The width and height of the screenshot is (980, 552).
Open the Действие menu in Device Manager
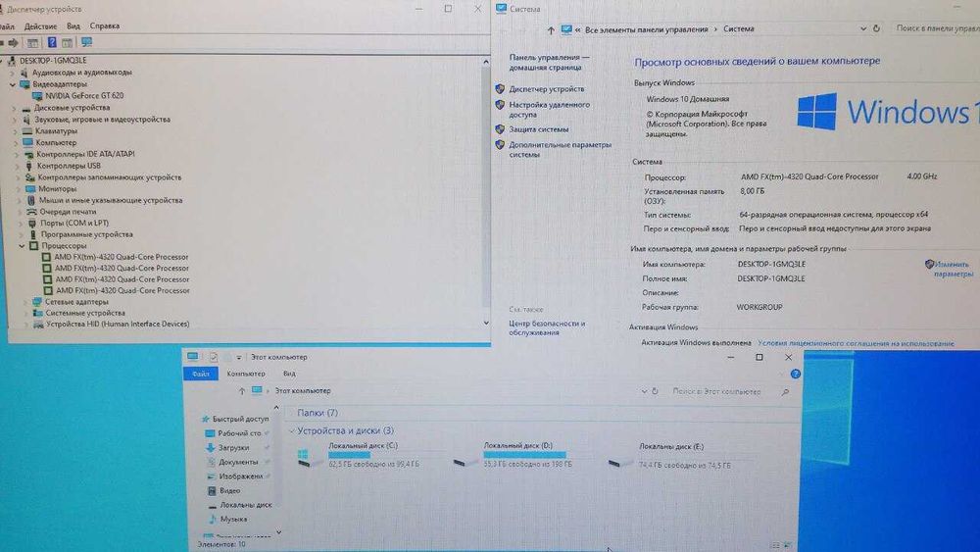40,26
